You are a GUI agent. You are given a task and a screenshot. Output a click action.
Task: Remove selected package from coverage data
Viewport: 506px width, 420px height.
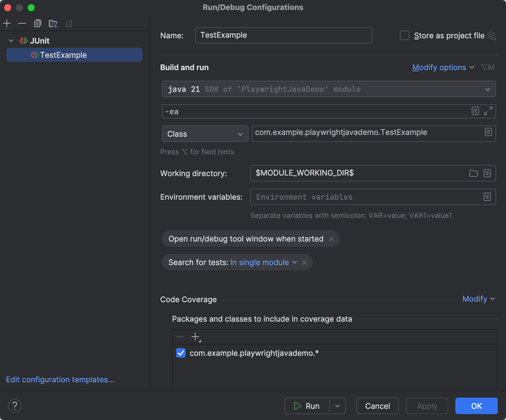[179, 337]
